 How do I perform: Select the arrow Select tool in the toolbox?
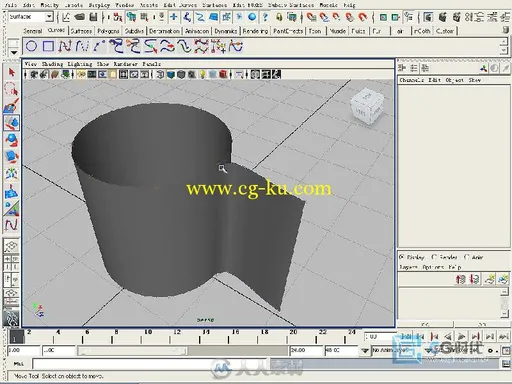click(12, 72)
